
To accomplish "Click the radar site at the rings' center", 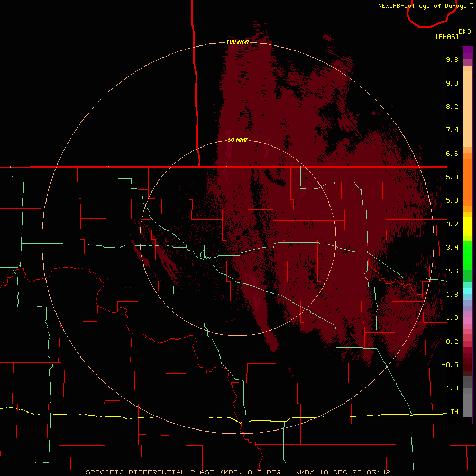I will point(238,237).
